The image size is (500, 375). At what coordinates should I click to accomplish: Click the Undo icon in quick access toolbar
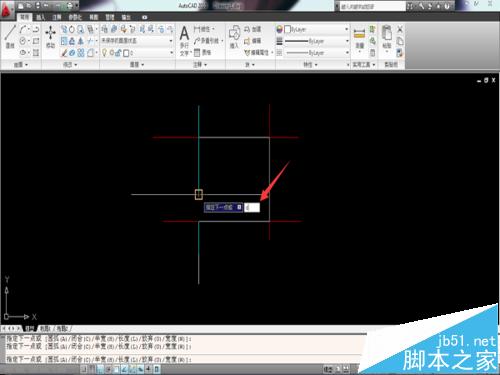tap(45, 6)
